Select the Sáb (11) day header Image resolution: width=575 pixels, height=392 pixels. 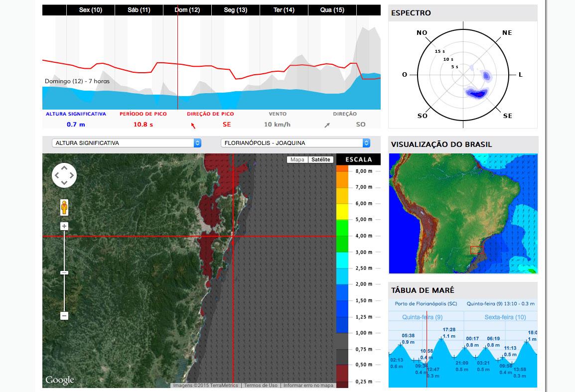click(139, 10)
